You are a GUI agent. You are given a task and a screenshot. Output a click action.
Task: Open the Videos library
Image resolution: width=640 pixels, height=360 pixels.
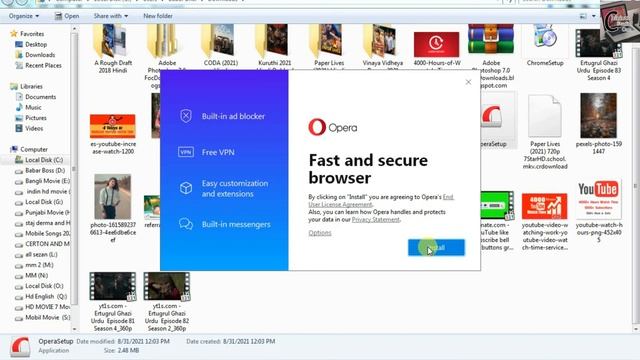[29, 128]
